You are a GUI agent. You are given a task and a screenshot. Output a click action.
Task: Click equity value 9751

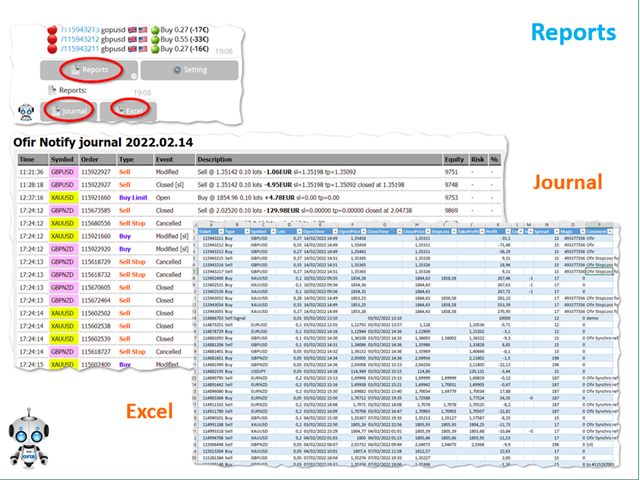[x=451, y=172]
